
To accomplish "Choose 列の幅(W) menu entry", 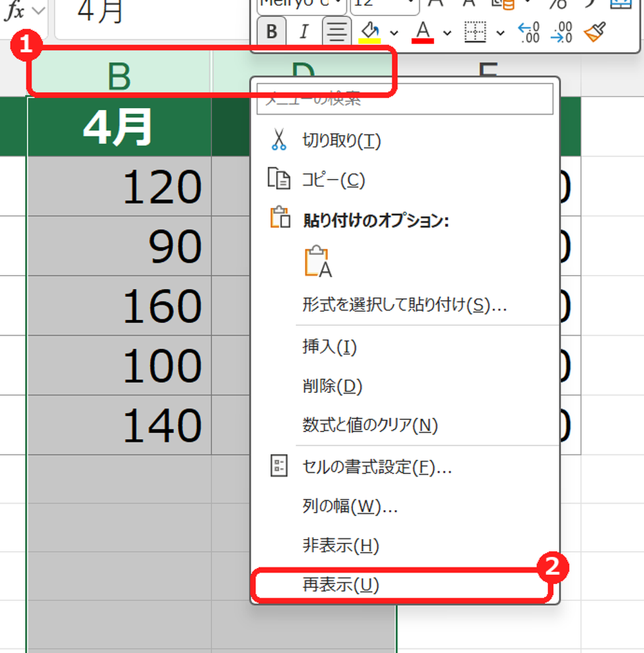I will click(x=405, y=506).
